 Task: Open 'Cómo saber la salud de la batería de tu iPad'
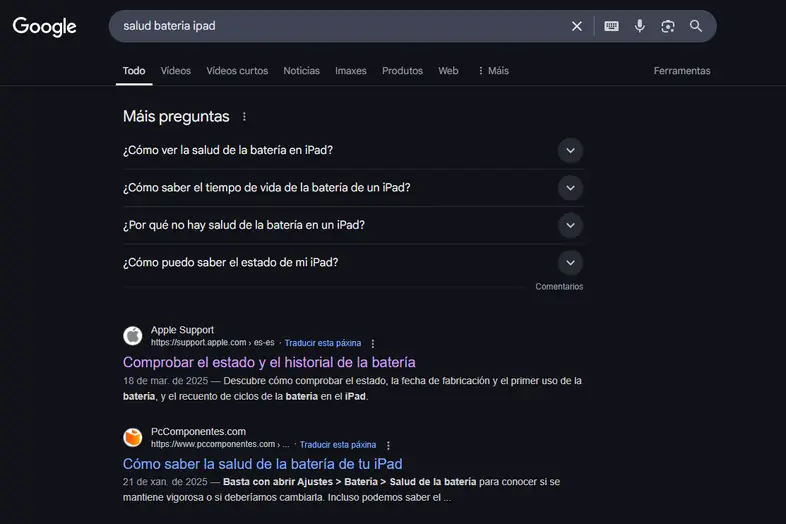pos(263,464)
